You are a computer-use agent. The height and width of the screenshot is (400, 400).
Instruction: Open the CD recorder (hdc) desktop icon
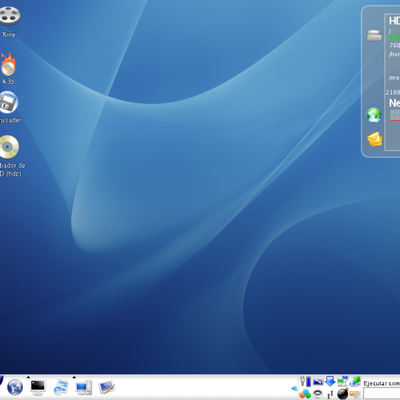coord(9,147)
